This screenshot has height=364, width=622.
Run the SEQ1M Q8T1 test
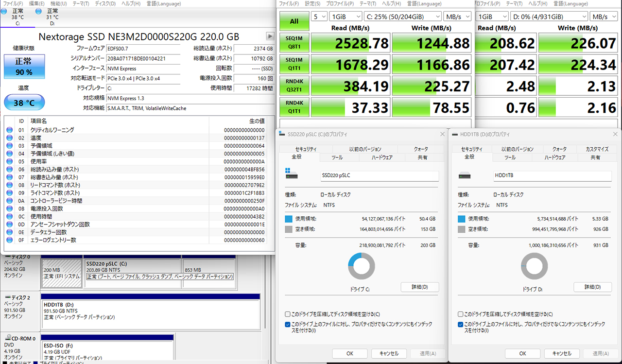(294, 43)
